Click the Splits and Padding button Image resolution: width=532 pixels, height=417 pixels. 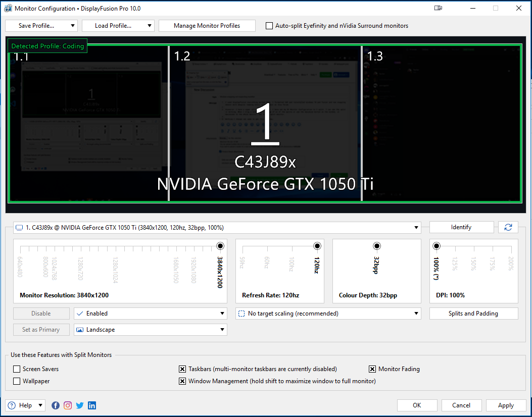coord(473,314)
